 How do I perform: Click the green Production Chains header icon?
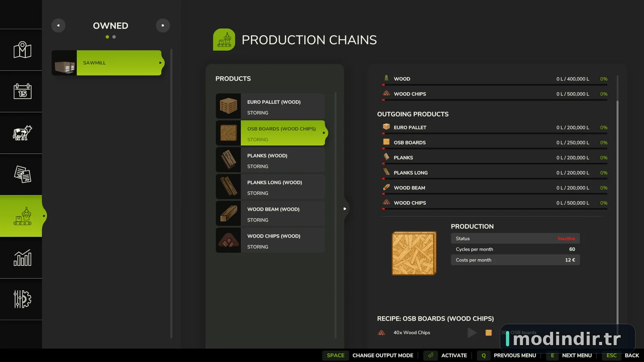pos(224,39)
